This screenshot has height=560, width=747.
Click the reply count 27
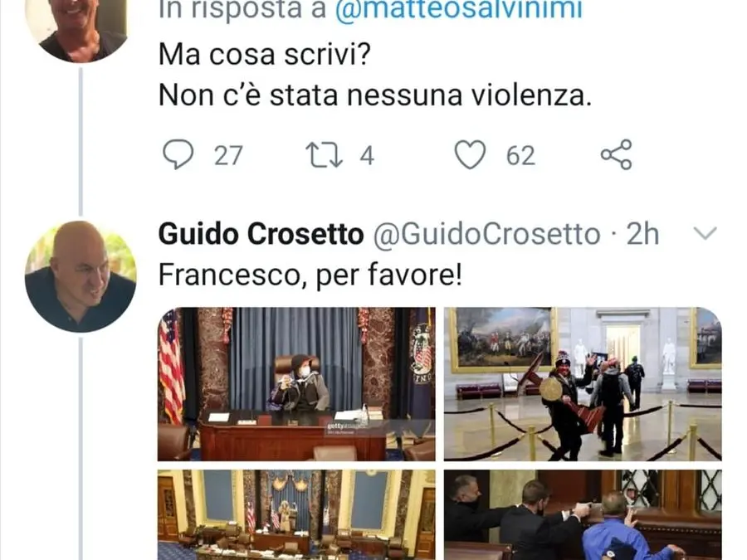(229, 156)
